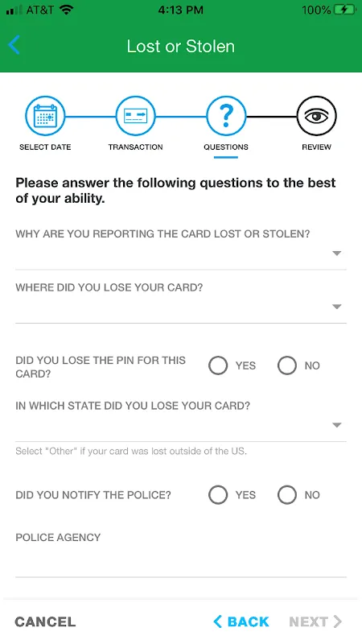Image resolution: width=362 pixels, height=644 pixels.
Task: Click the Questions step label
Action: pyautogui.click(x=226, y=147)
